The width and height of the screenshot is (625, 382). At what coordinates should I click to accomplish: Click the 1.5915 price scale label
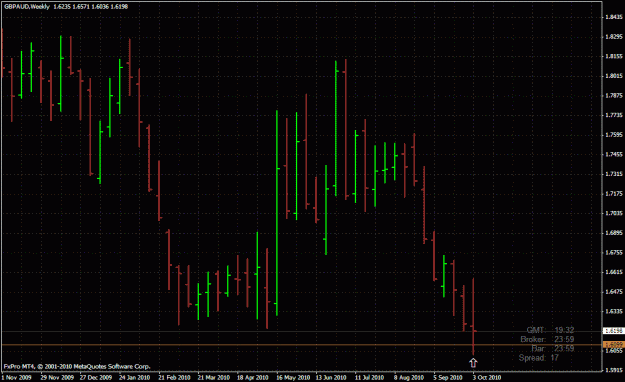[613, 370]
